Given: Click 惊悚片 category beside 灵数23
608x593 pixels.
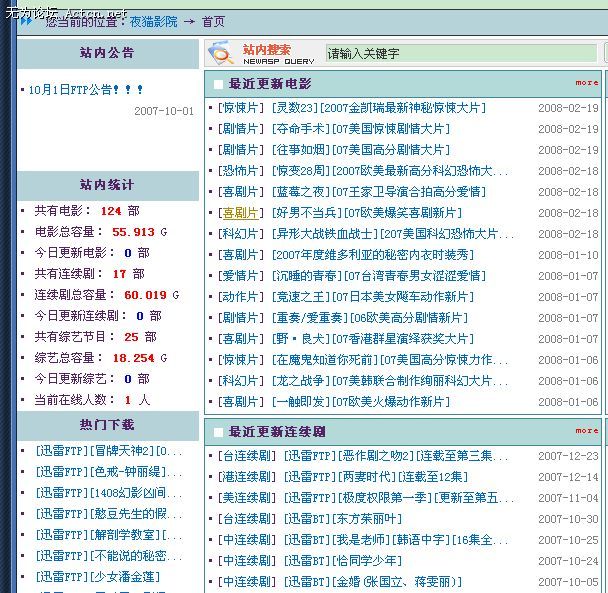Looking at the screenshot, I should (240, 108).
